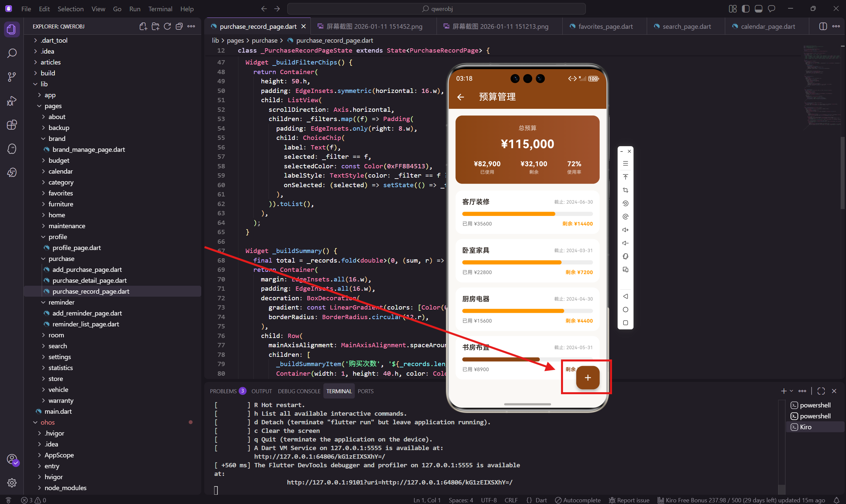846x504 pixels.
Task: Open the Extensions view
Action: tap(12, 125)
